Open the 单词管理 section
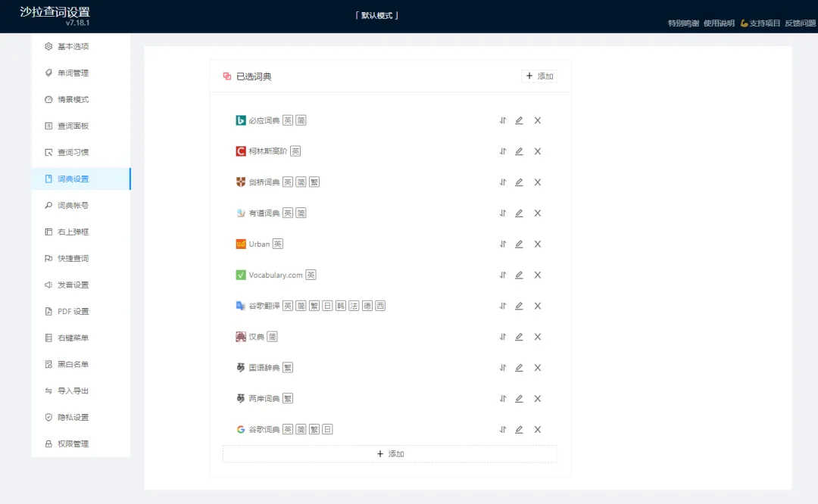The width and height of the screenshot is (818, 504). (81, 73)
